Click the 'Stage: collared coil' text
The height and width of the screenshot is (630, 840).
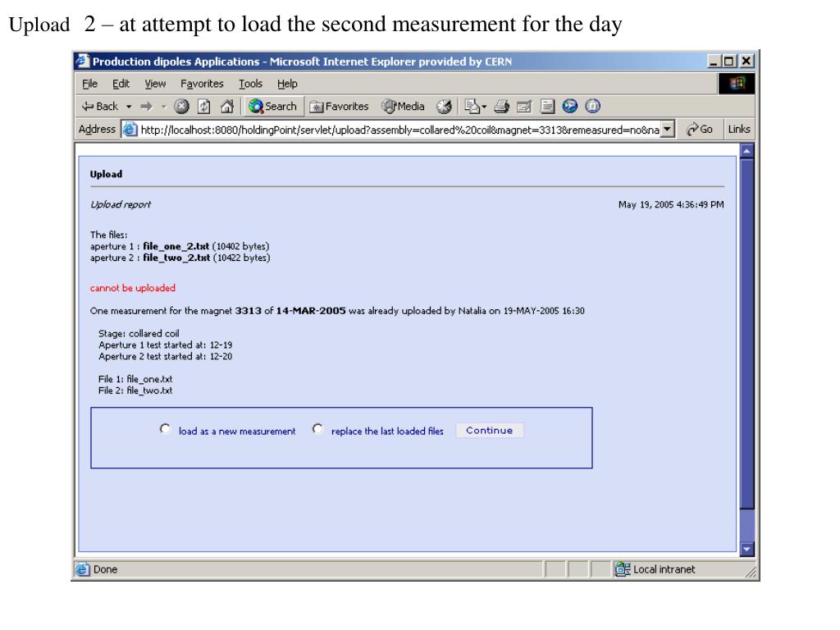[139, 333]
